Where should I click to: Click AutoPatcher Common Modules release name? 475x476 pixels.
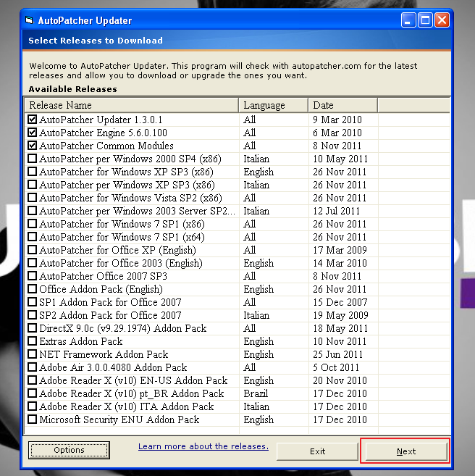tap(106, 146)
